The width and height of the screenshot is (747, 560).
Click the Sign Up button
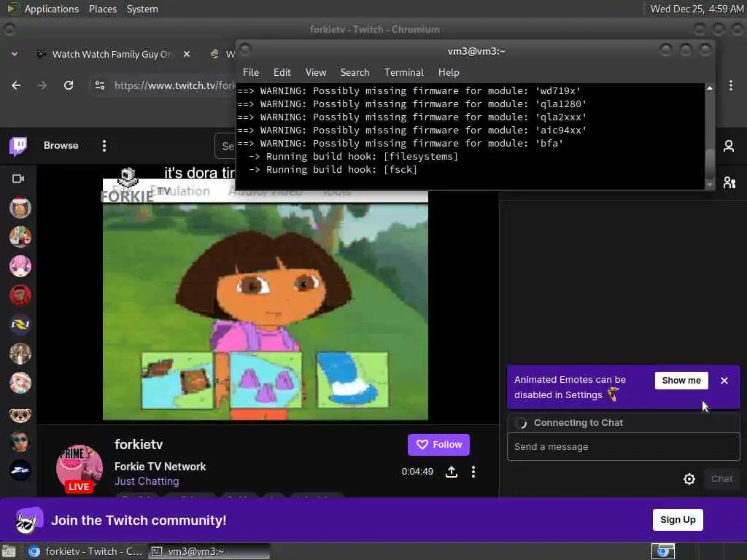click(678, 519)
